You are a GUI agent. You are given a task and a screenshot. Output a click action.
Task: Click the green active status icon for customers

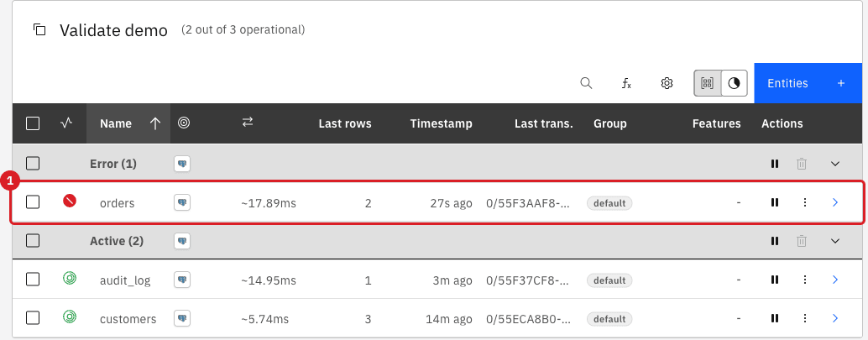pyautogui.click(x=69, y=316)
